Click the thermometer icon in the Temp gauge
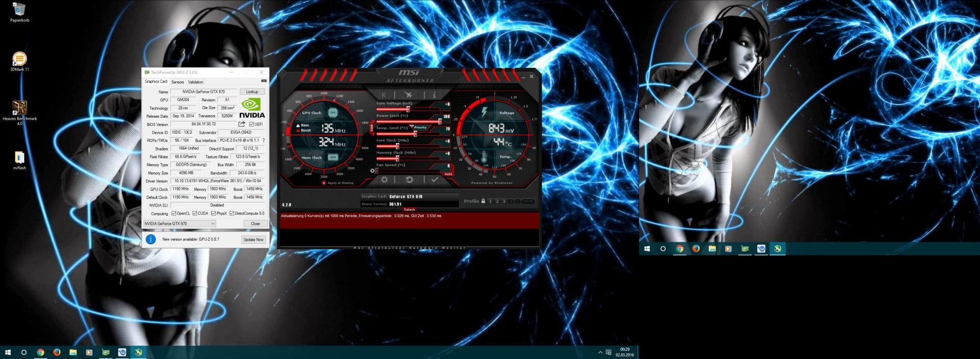Viewport: 980px width, 359px height. pos(485,157)
